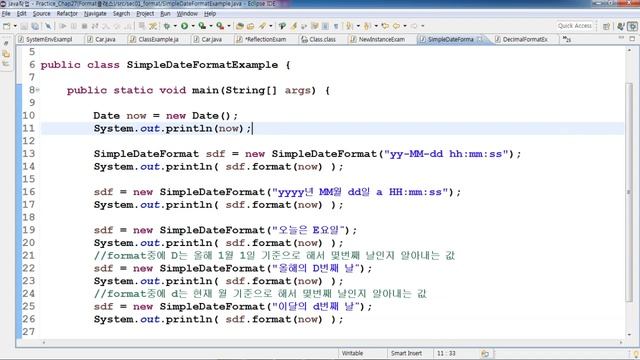Screen dimensions: 640x360
Task: Collapse the main method fold marker
Action: pyautogui.click(x=38, y=90)
